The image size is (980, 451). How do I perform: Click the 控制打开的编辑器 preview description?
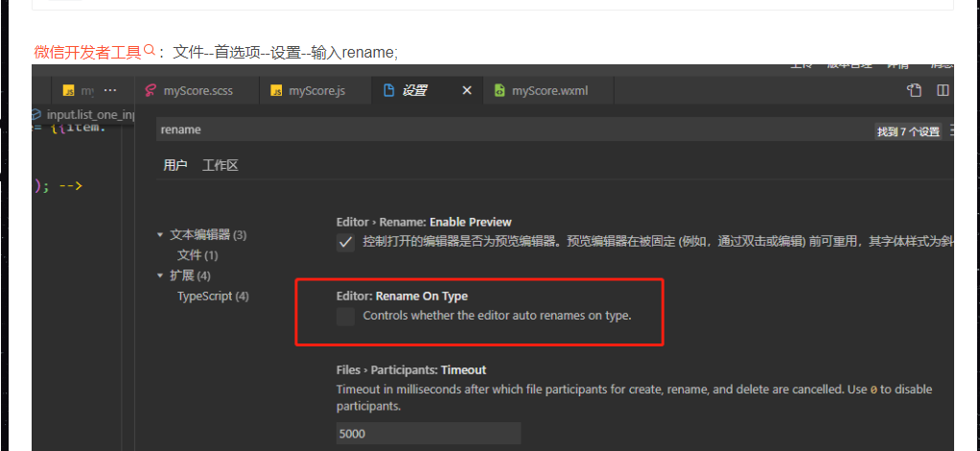(658, 242)
